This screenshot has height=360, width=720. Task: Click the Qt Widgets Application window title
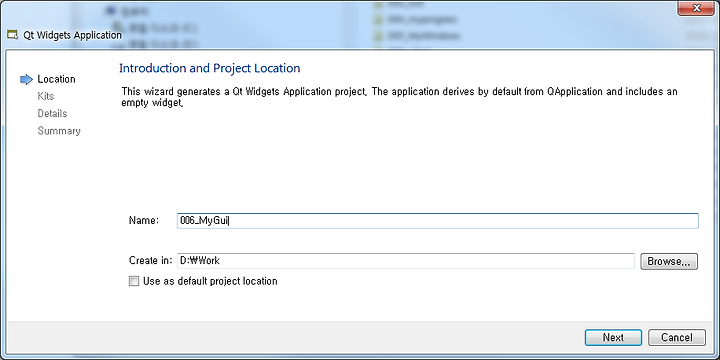(73, 35)
